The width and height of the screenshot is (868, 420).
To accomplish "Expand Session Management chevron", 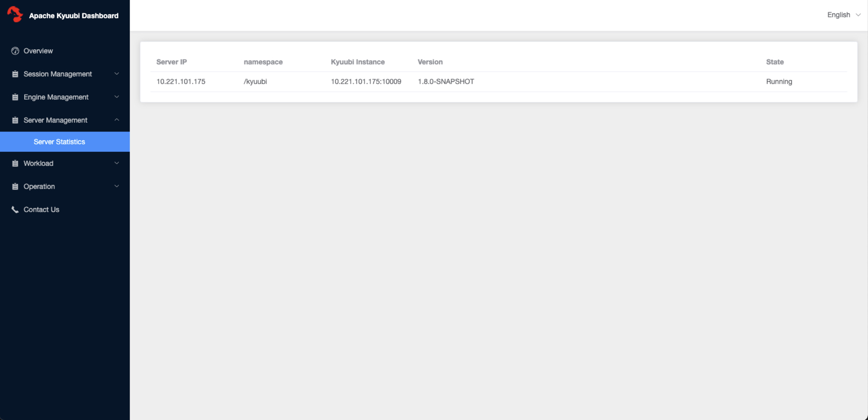I will (x=117, y=74).
